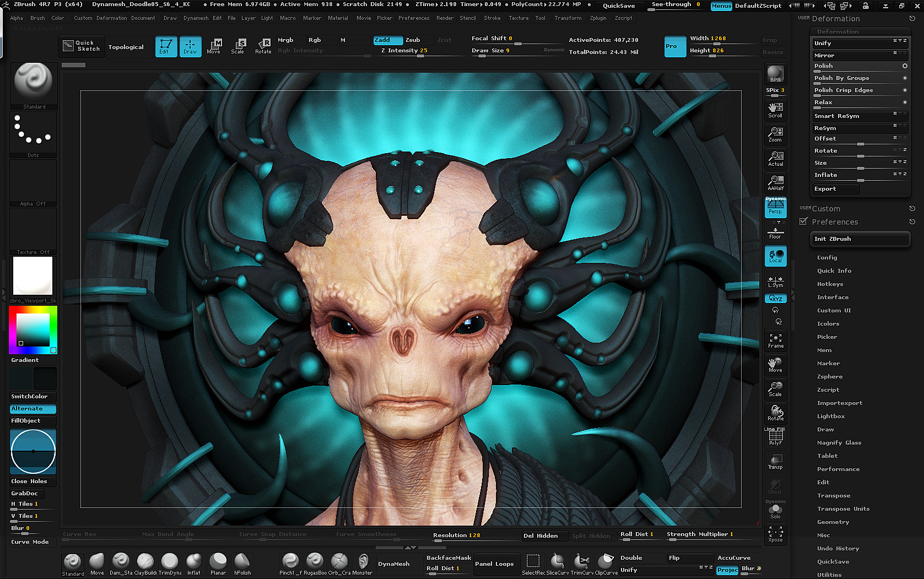Click BPR render icon
Screen dimensions: 924x579
coord(775,74)
